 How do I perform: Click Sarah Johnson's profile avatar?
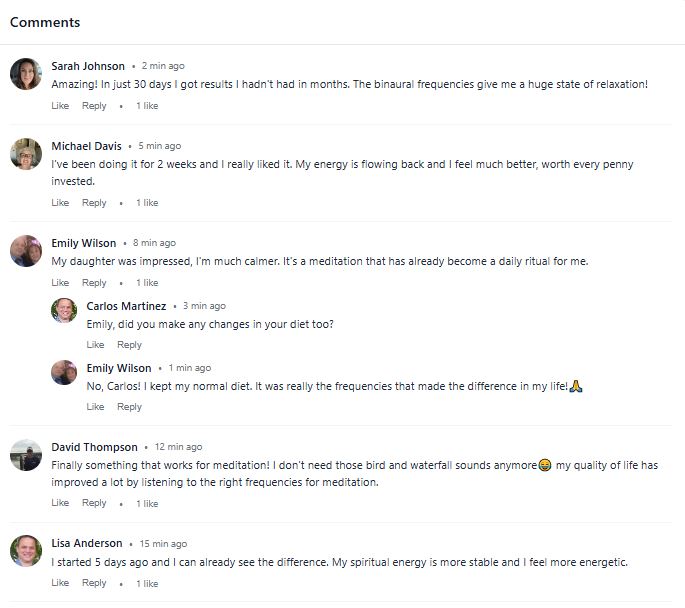(x=25, y=73)
